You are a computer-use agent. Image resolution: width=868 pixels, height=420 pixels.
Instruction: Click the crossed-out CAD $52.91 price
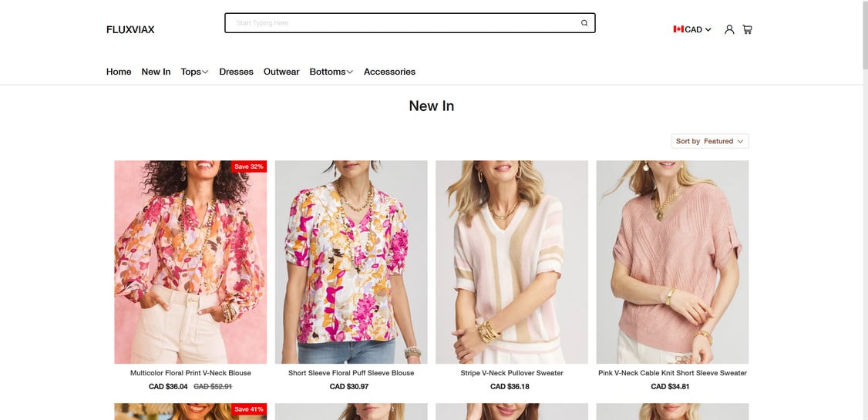tap(213, 387)
